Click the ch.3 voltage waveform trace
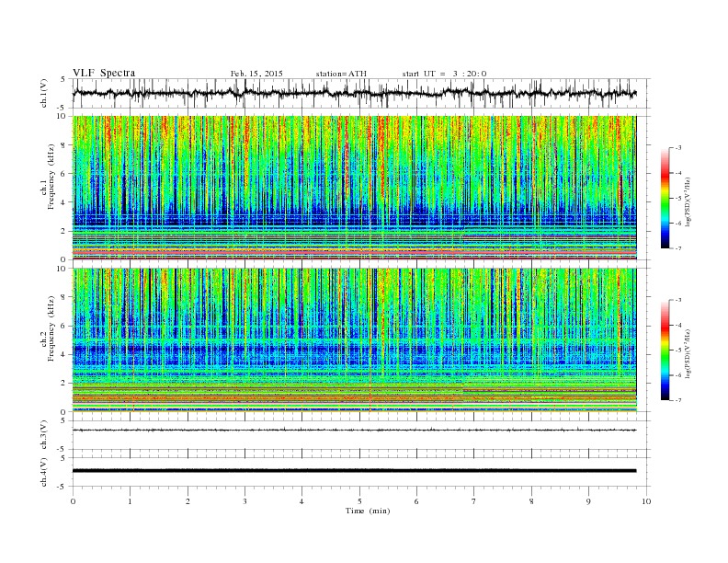The image size is (728, 563). pos(355,431)
